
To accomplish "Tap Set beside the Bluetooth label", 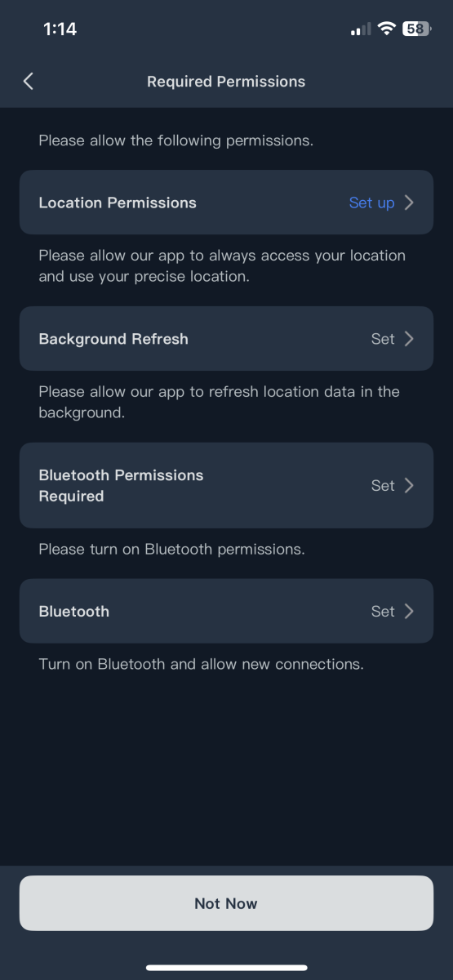I will (x=383, y=611).
